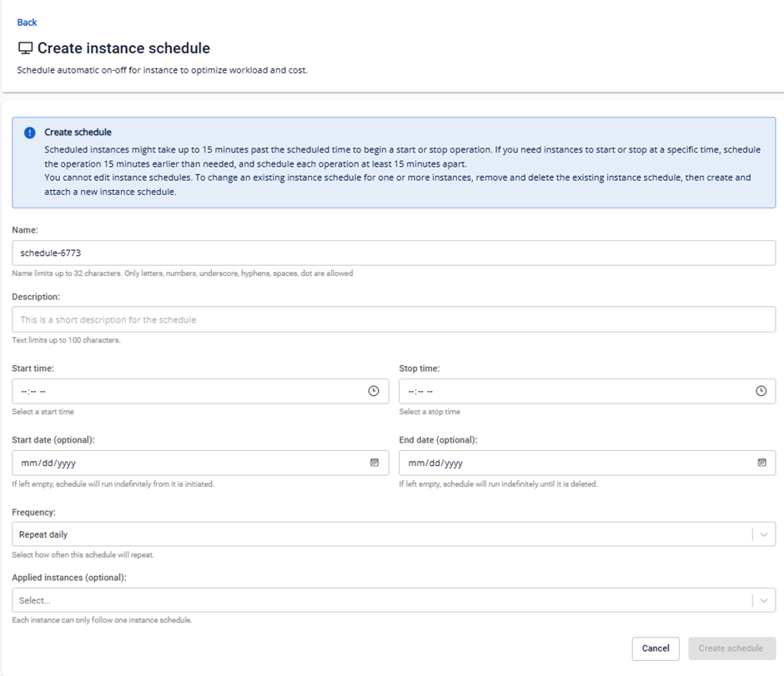Expand the Frequency chevron arrow

pos(764,534)
